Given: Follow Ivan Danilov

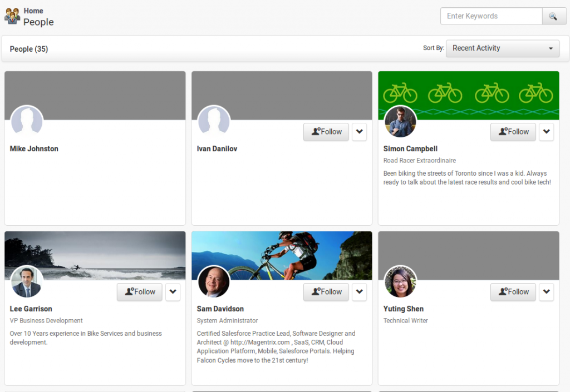Looking at the screenshot, I should 326,132.
